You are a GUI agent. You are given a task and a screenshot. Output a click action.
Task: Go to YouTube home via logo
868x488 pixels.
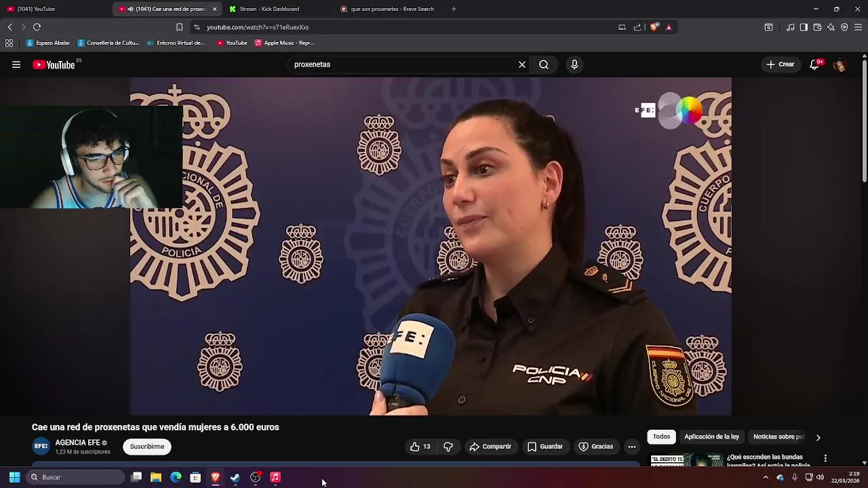pyautogui.click(x=54, y=64)
